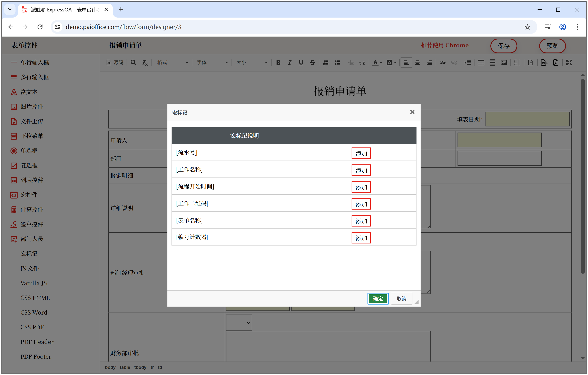
Task: Click the maximize editor icon
Action: pos(569,63)
